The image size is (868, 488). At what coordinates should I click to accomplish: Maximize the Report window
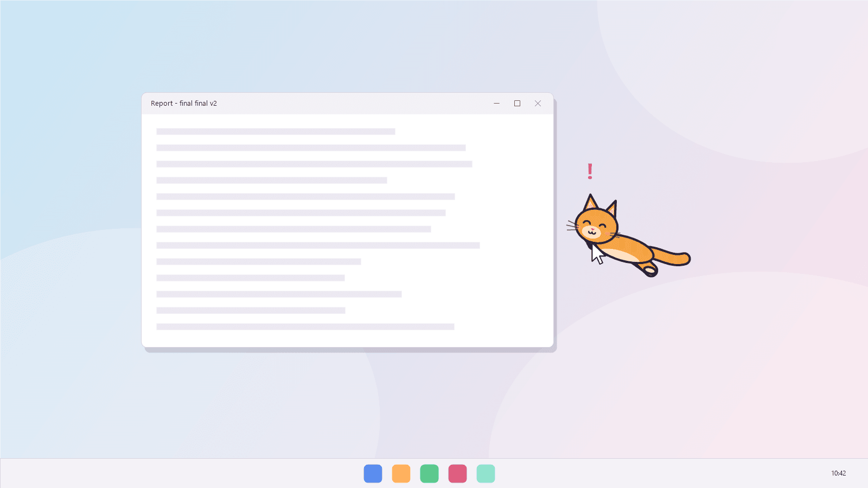[x=517, y=104]
